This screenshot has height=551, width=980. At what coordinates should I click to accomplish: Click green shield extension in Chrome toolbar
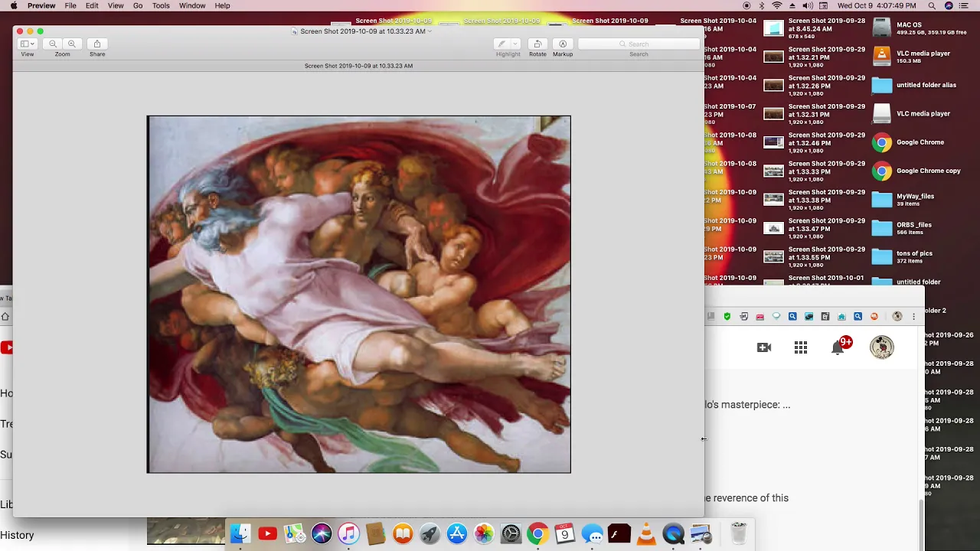(727, 316)
